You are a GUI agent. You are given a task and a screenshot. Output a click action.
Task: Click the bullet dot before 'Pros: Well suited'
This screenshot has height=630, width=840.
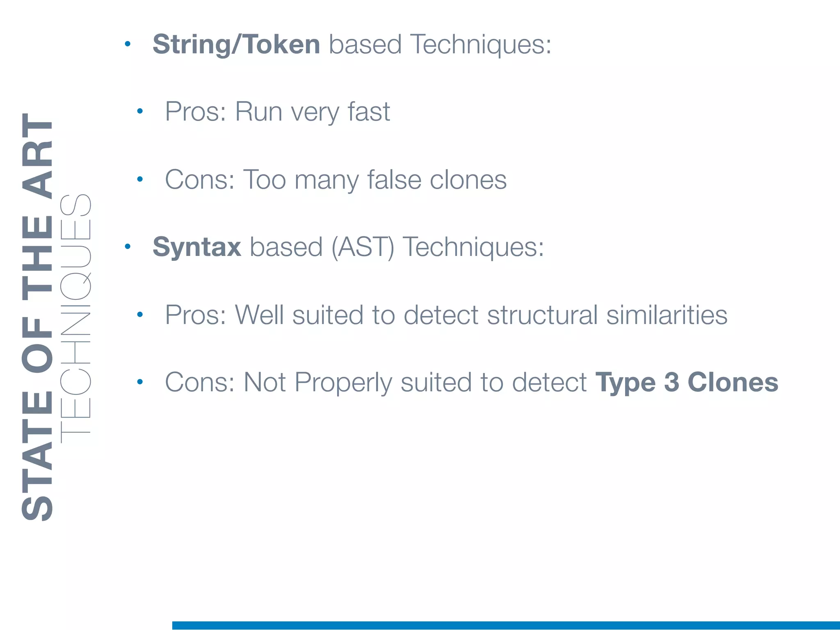[x=140, y=315]
